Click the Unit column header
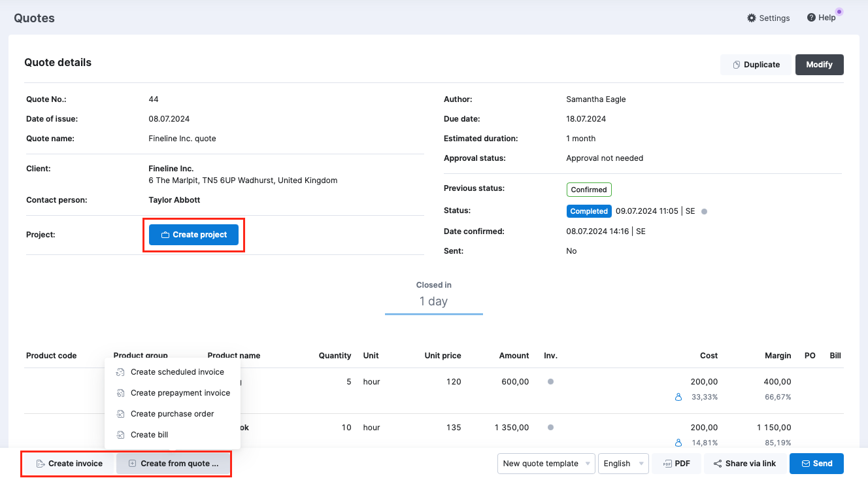Screen dimensions: 868x478 371,356
